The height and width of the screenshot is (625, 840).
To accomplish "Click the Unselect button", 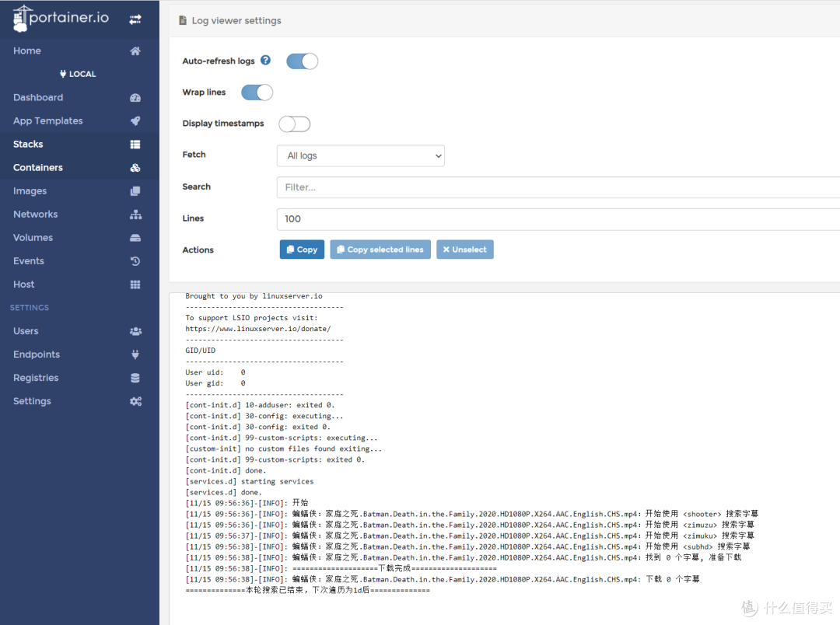I will [465, 250].
